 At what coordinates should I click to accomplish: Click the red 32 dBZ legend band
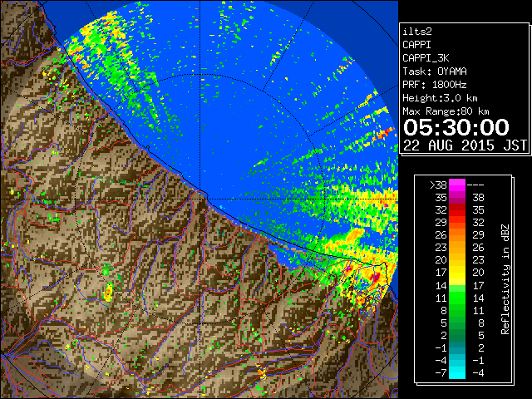click(x=457, y=210)
